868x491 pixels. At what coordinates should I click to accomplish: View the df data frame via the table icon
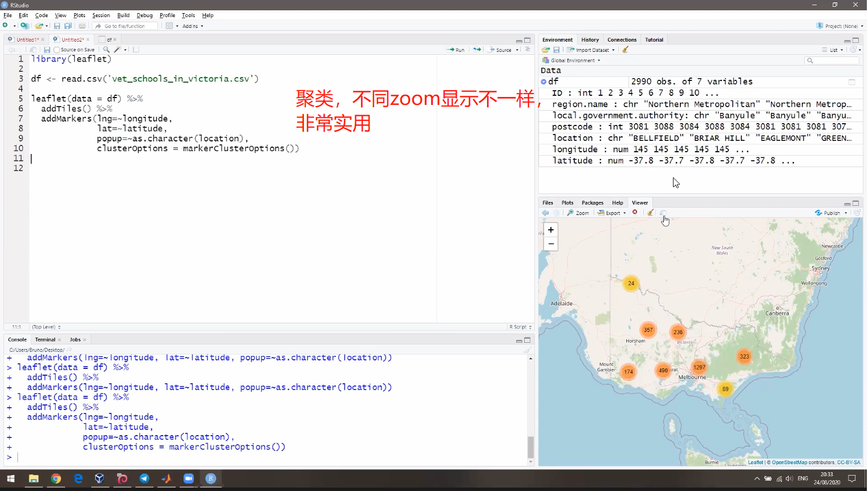pyautogui.click(x=851, y=82)
